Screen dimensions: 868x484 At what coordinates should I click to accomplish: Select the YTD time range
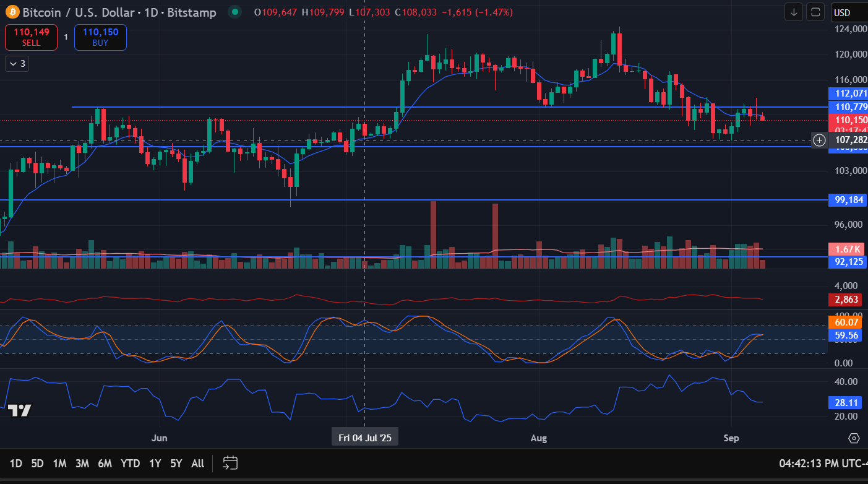(x=130, y=463)
